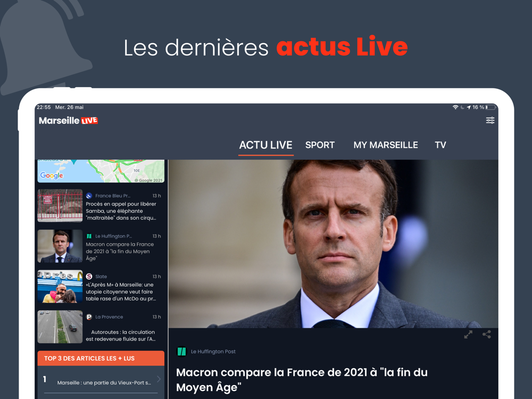Tap the TOP 3 DES ARTICLES header
This screenshot has height=399, width=532.
coord(101,358)
